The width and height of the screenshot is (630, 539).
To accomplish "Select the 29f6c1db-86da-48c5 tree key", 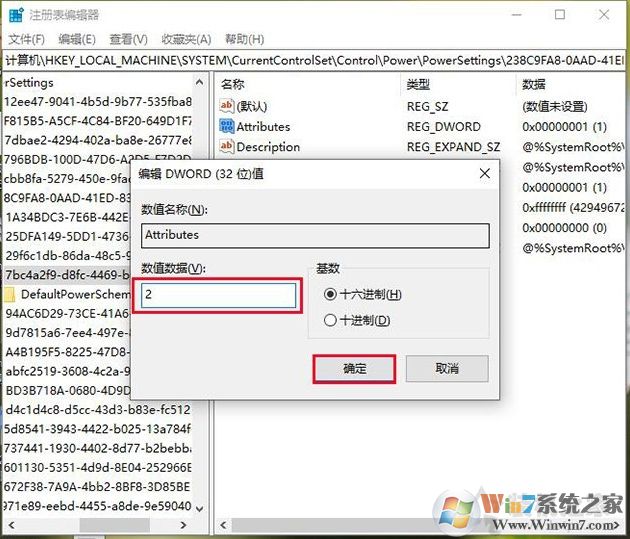I will (68, 256).
